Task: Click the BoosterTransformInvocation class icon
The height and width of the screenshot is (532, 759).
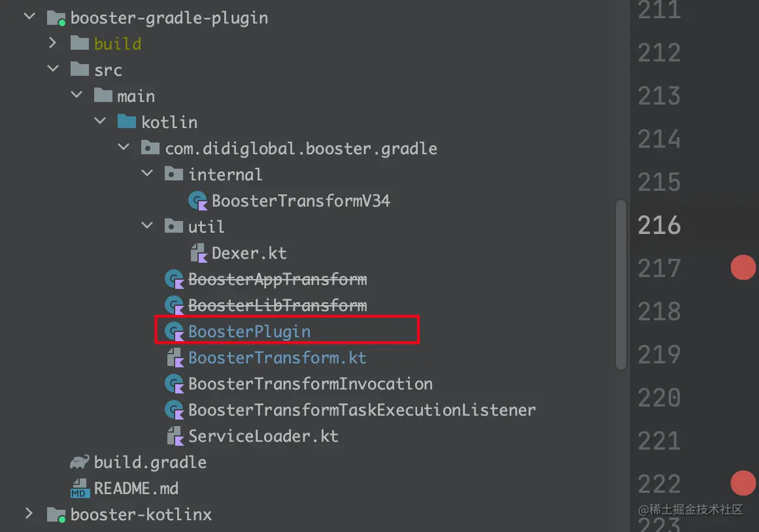Action: 175,384
